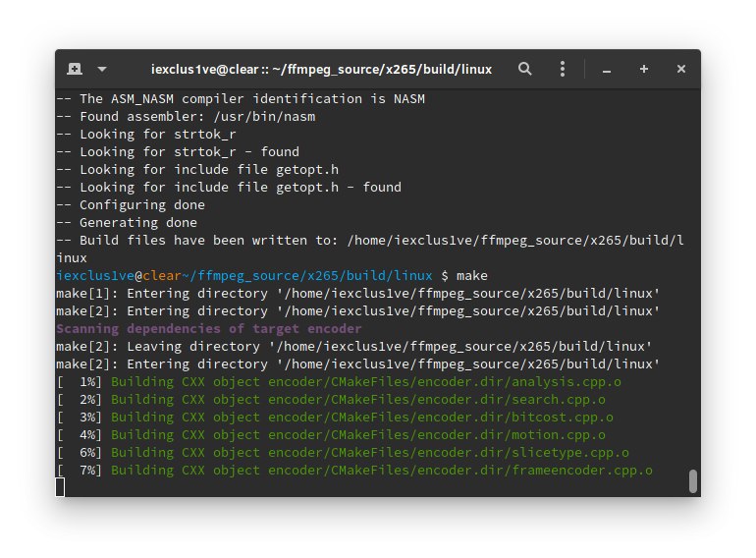Click the 'make[2]: Leaving directory' line

point(353,347)
